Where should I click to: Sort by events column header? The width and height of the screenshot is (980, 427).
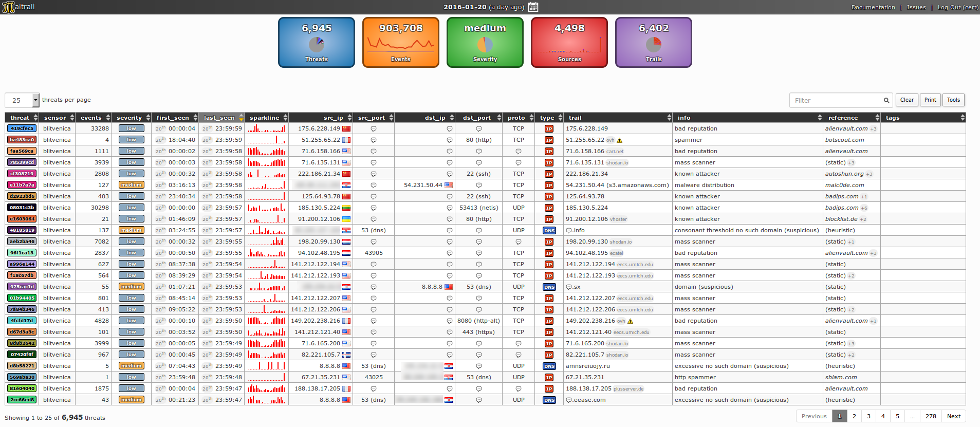point(94,118)
